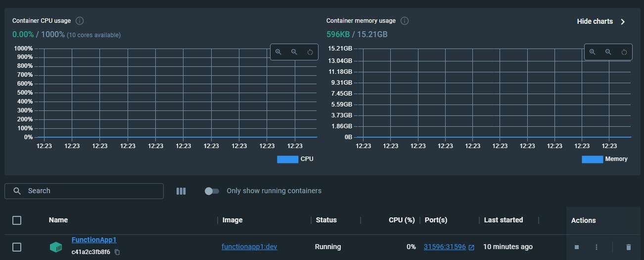Click the Running status text
Image resolution: width=644 pixels, height=260 pixels.
328,247
